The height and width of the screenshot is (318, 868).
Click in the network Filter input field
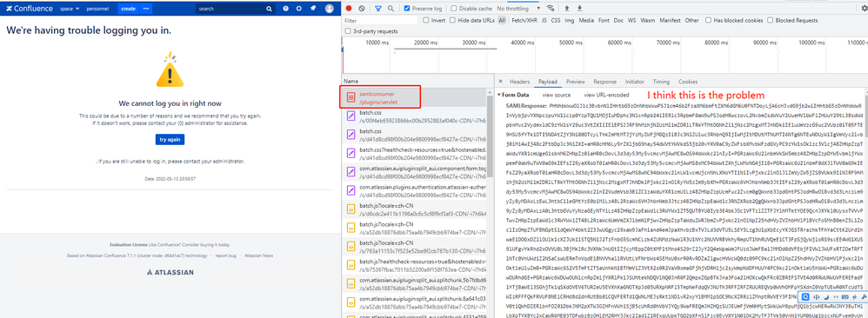[381, 21]
